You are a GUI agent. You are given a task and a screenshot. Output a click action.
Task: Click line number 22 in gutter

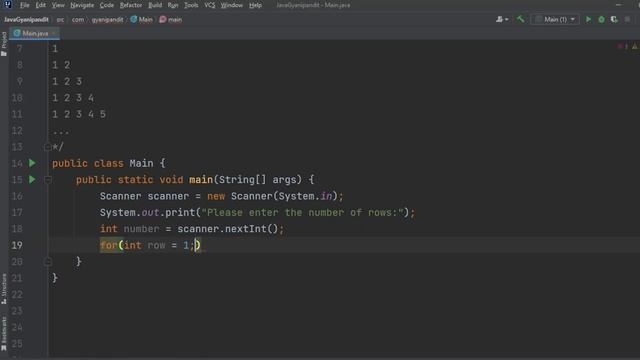click(17, 294)
